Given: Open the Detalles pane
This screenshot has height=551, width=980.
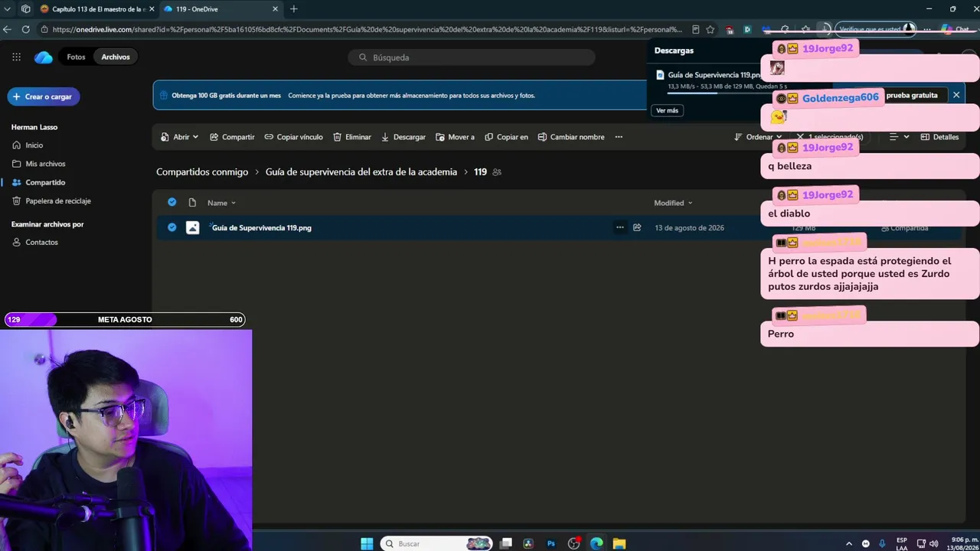Looking at the screenshot, I should 939,137.
